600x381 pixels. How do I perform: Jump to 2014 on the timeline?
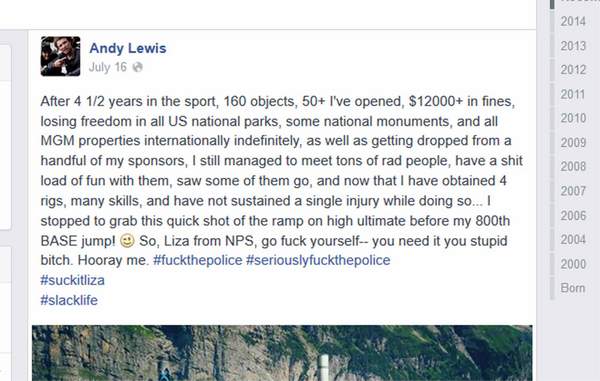573,21
